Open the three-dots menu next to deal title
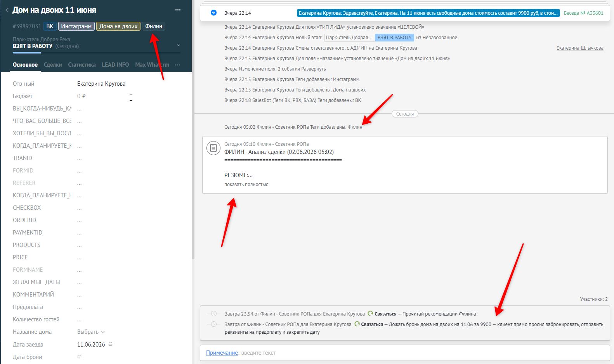 [178, 10]
